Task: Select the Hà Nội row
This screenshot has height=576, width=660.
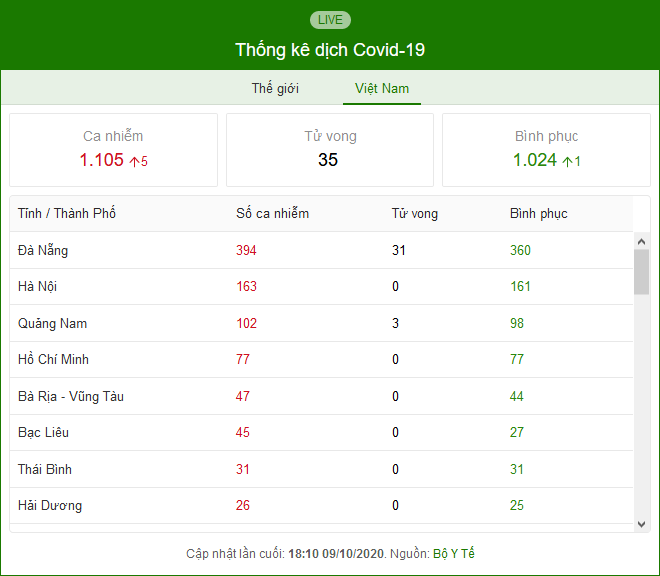Action: pos(321,286)
